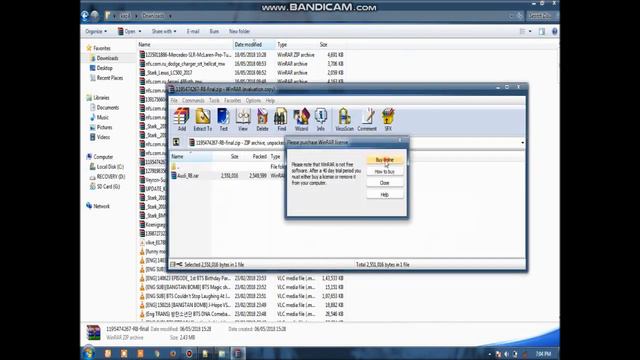The width and height of the screenshot is (640, 360).
Task: Click the Windows Start orb
Action: point(89,353)
